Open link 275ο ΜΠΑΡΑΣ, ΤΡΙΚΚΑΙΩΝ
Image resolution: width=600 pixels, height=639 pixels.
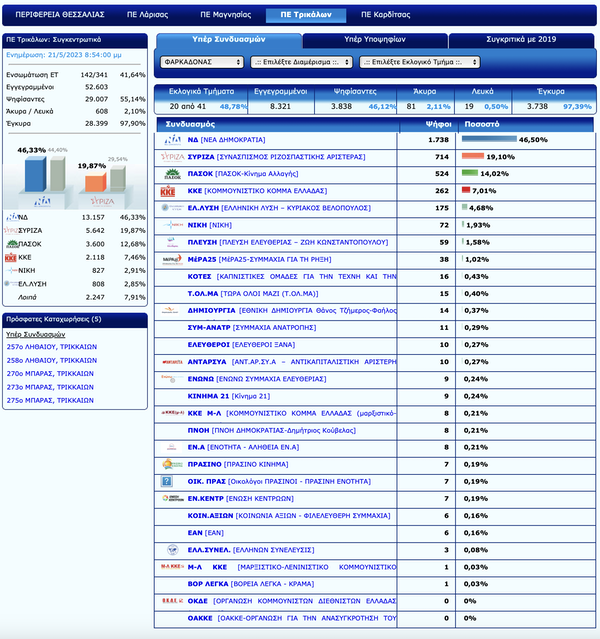point(50,401)
